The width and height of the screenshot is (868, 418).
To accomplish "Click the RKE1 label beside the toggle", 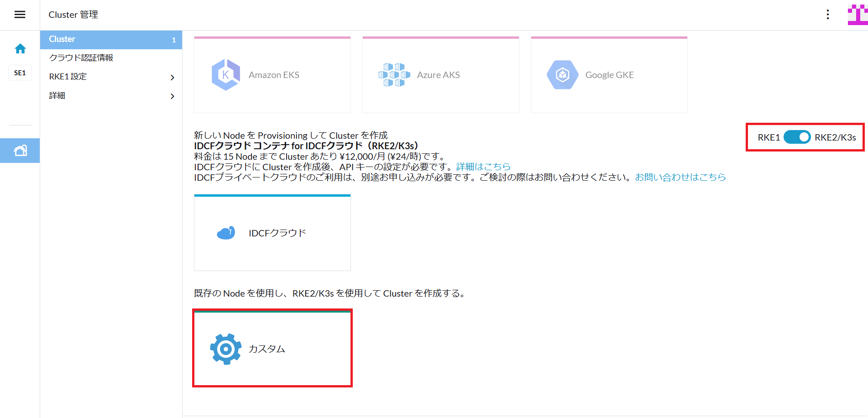I will pos(769,137).
